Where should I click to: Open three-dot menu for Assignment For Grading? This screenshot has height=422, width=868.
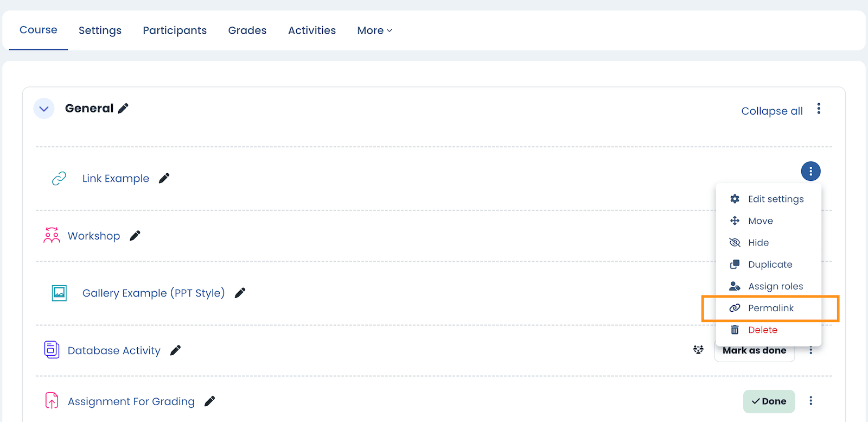(x=810, y=401)
